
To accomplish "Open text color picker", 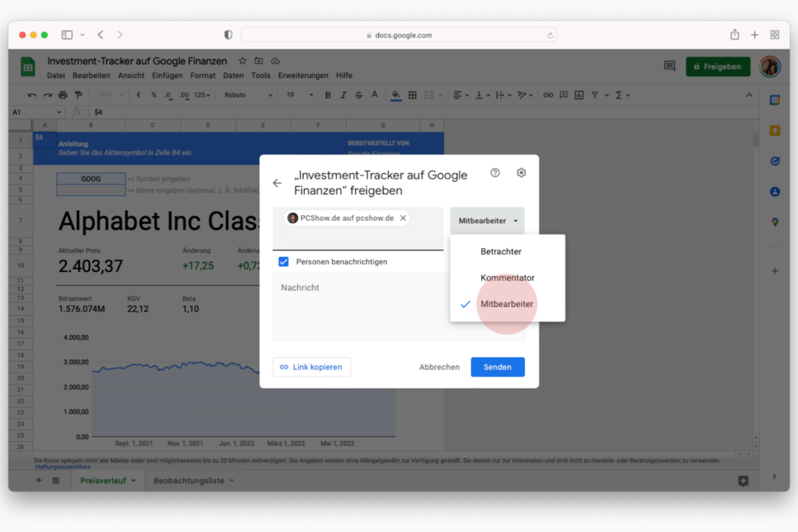I will (374, 95).
